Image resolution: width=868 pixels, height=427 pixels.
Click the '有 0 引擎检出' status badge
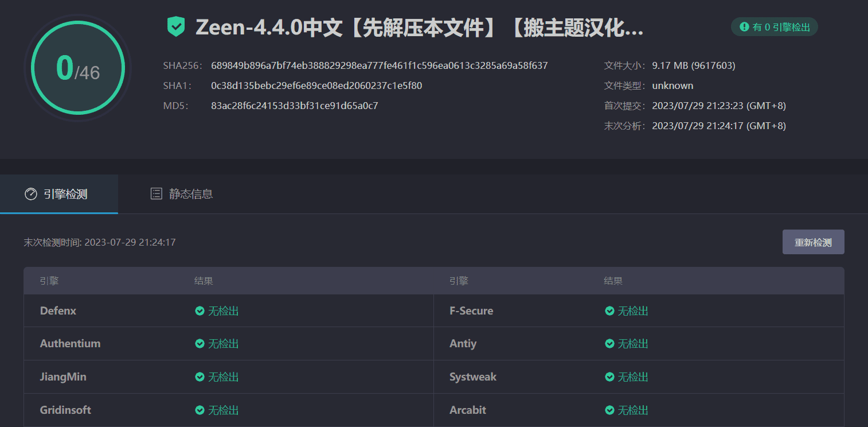click(774, 26)
